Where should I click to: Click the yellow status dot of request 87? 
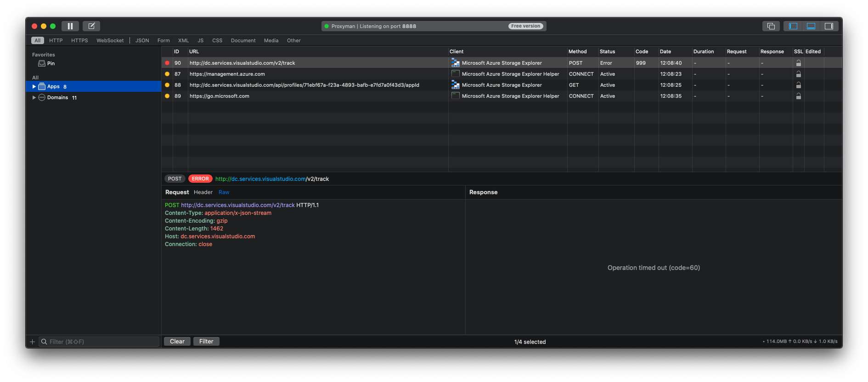[x=167, y=74]
